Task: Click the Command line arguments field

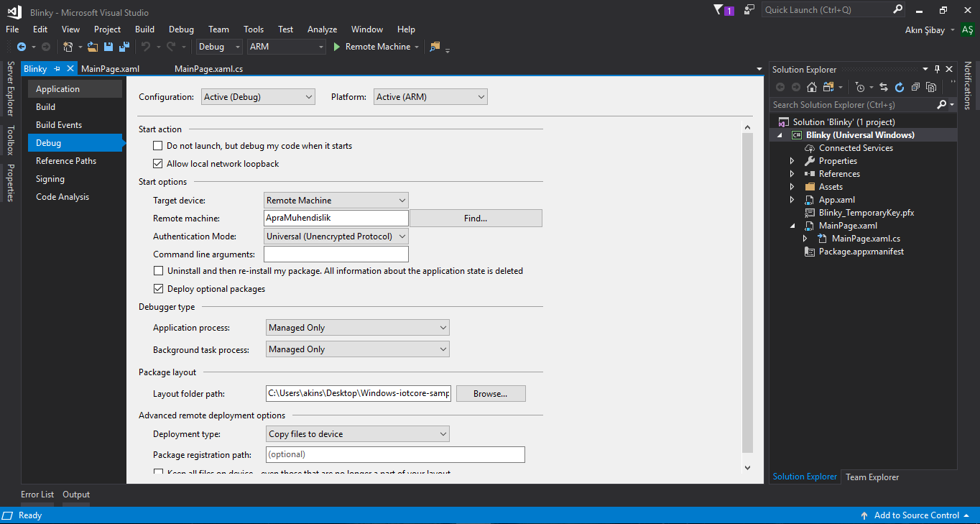Action: [x=336, y=254]
